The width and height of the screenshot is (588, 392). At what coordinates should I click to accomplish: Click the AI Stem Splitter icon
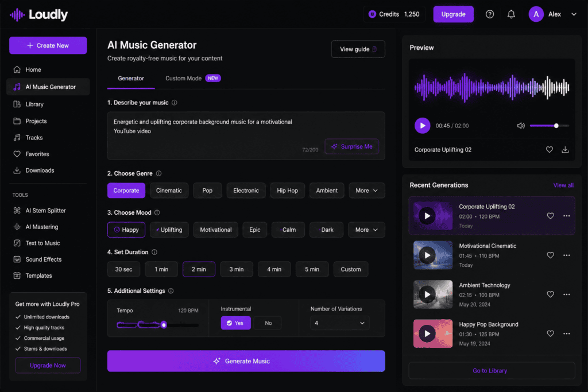[17, 211]
